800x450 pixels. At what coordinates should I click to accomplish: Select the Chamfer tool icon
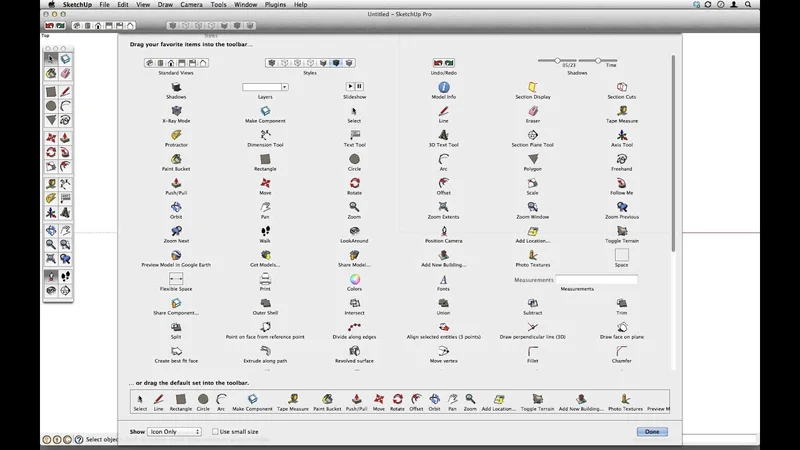[621, 351]
